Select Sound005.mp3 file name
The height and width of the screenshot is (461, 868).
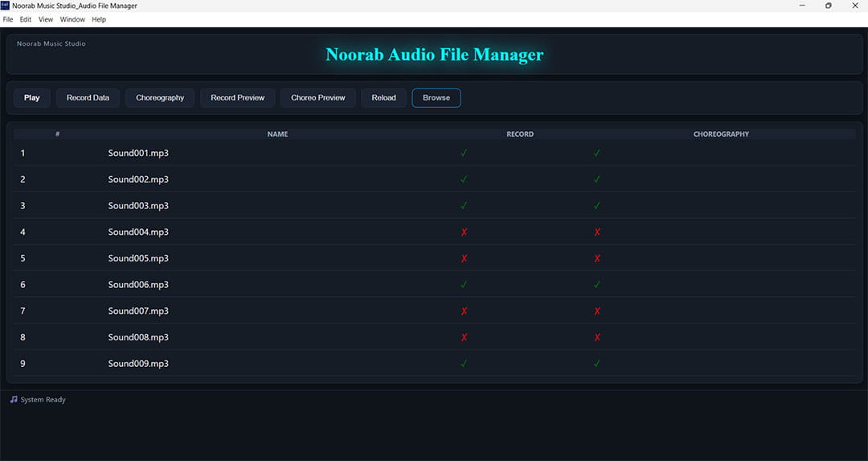[138, 258]
